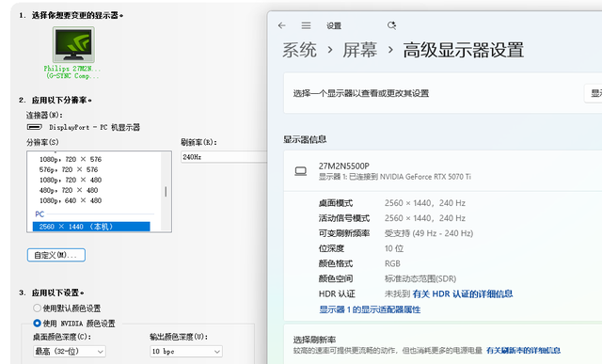602x364 pixels.
Task: Open 有关 HDR 认证的详细信息 link
Action: pyautogui.click(x=463, y=293)
